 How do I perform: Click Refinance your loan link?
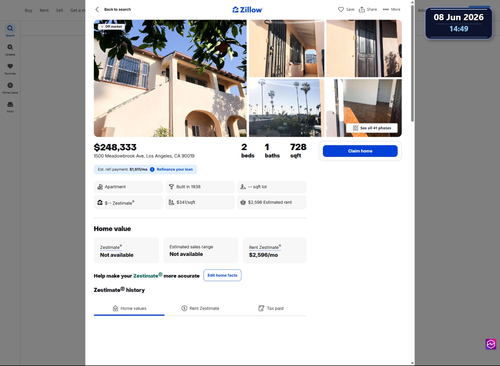[175, 169]
